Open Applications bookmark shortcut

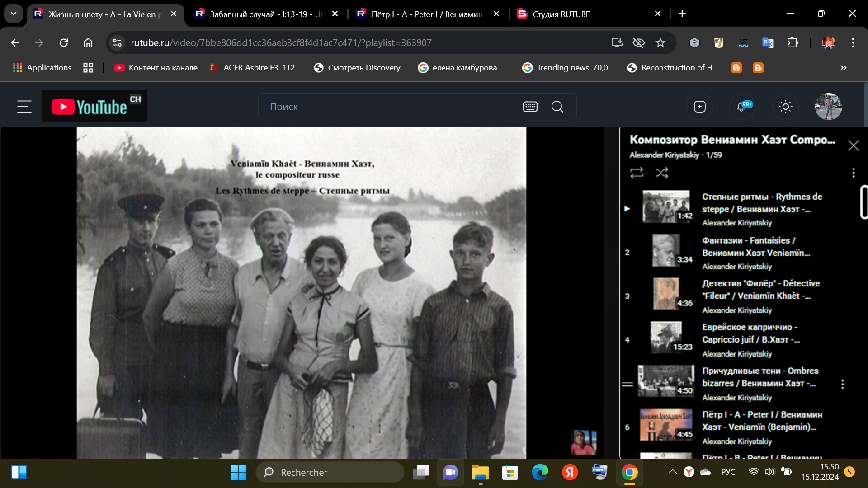pyautogui.click(x=42, y=68)
